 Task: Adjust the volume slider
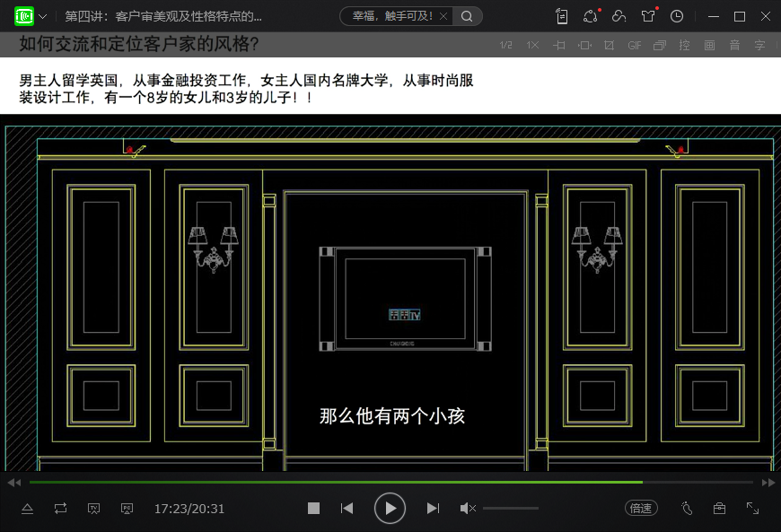(x=510, y=509)
